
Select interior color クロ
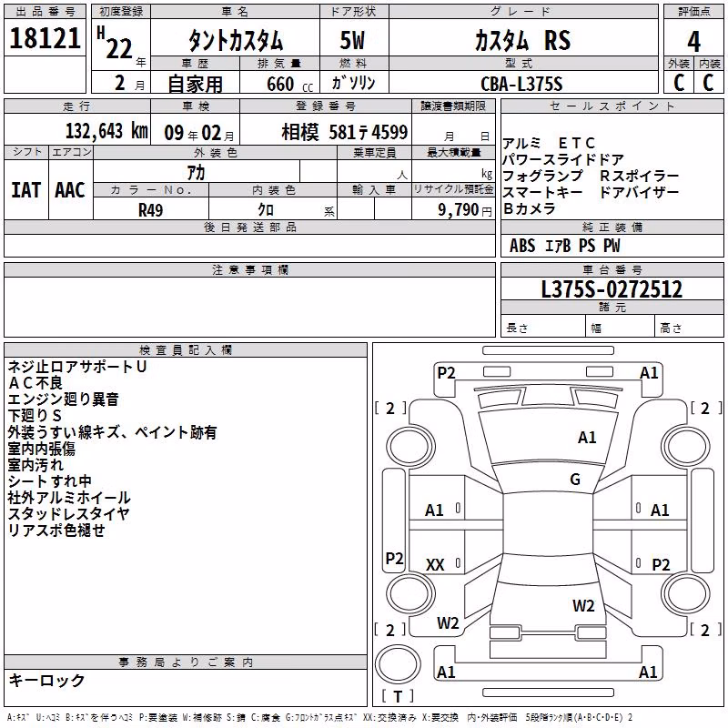point(266,210)
